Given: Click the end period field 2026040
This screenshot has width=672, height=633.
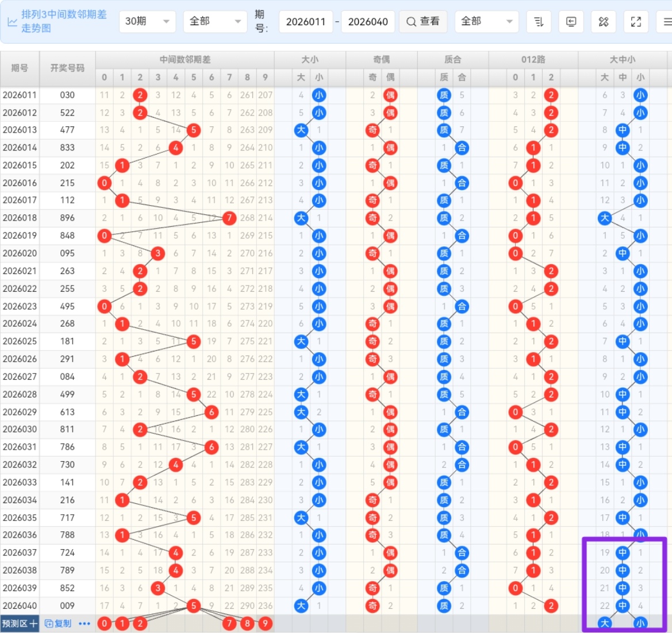Looking at the screenshot, I should pyautogui.click(x=368, y=22).
